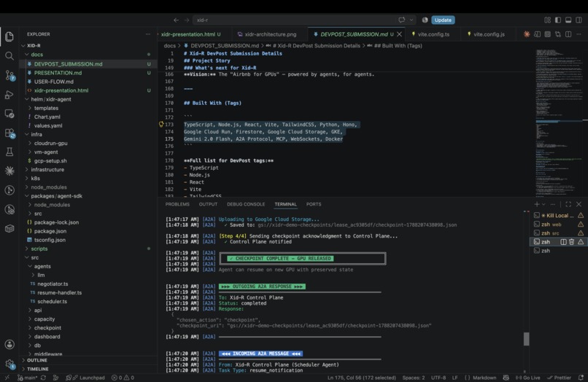
Task: Toggle secondary side bar visibility
Action: [x=579, y=20]
